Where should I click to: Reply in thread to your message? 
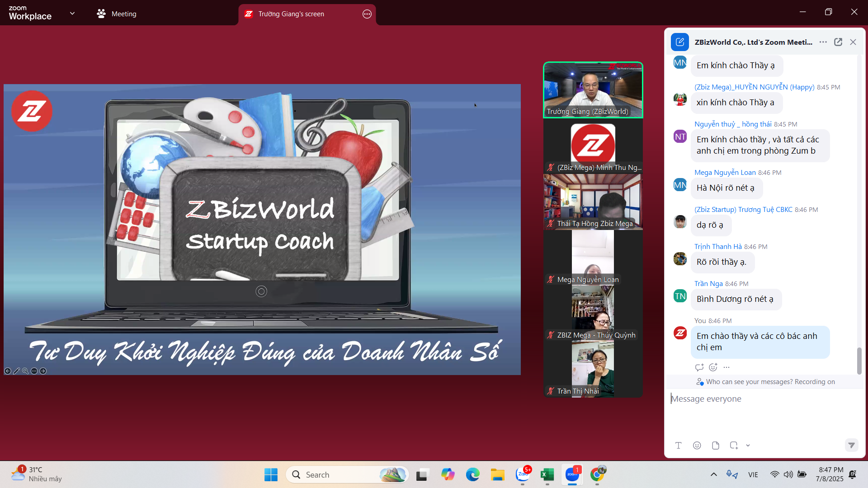pyautogui.click(x=699, y=367)
